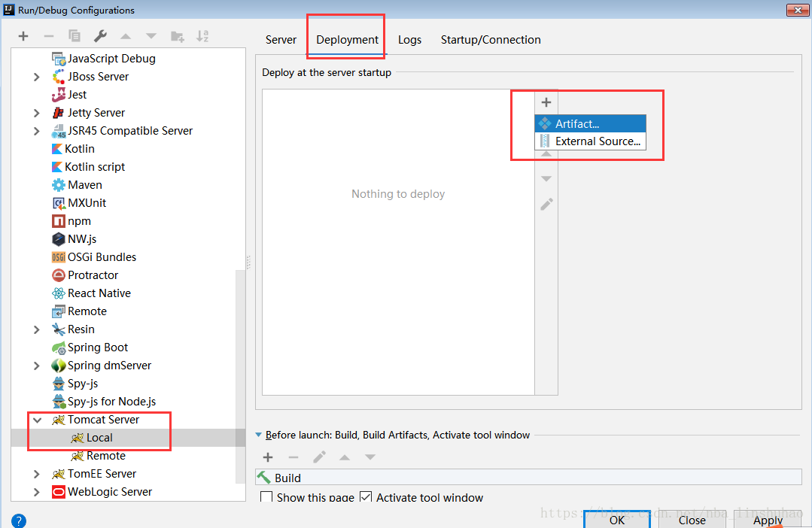This screenshot has width=812, height=528.
Task: Select Build task in before launch list
Action: tap(529, 478)
